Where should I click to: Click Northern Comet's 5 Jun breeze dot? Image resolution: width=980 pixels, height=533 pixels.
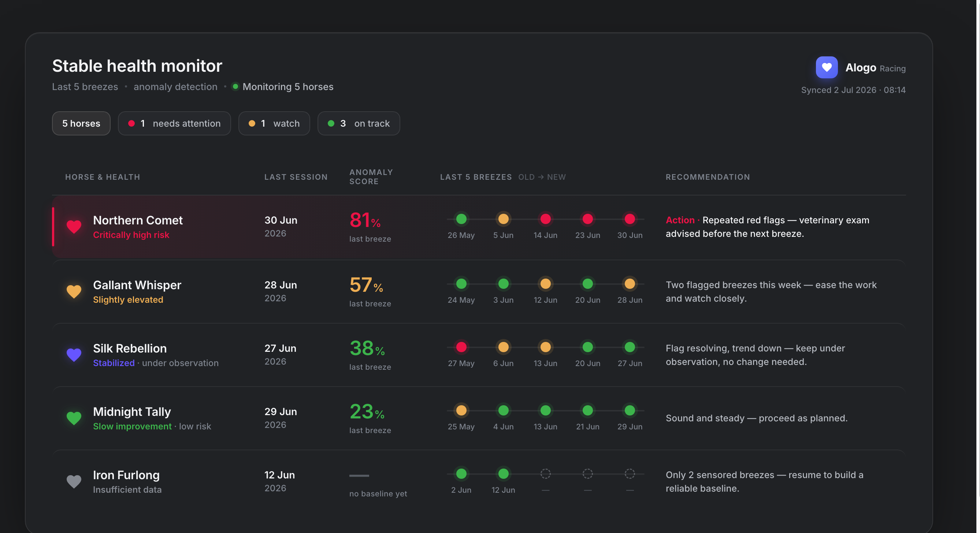click(503, 219)
